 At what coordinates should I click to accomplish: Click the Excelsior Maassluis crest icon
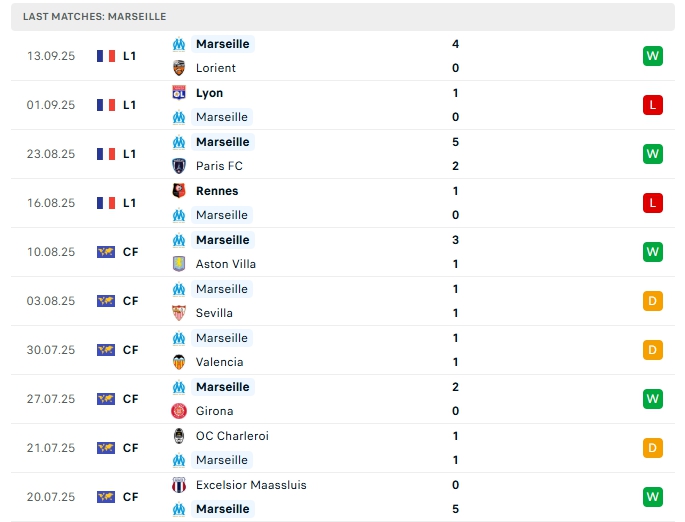pyautogui.click(x=179, y=485)
